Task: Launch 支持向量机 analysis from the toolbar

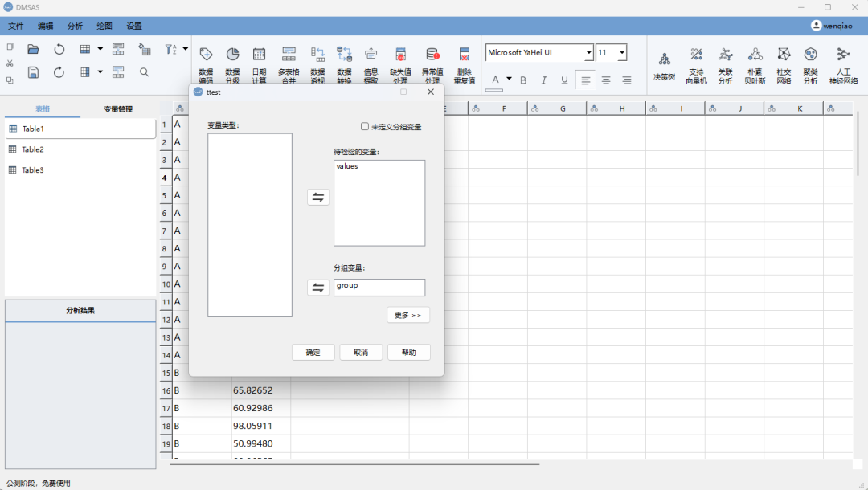Action: [696, 64]
